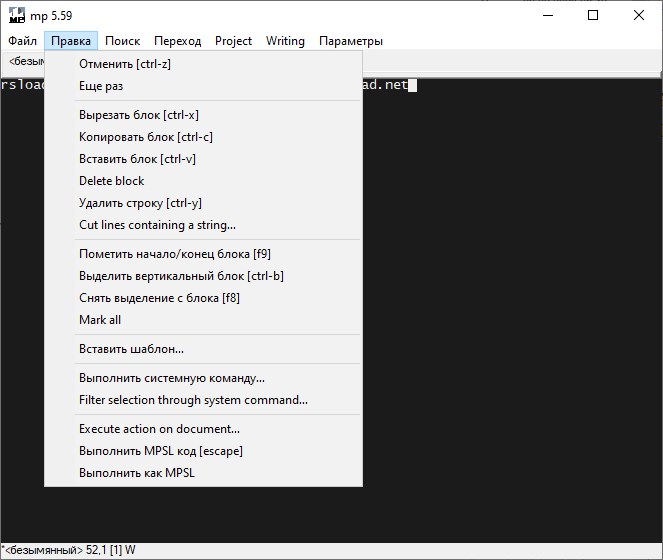Choose Mark all
The image size is (663, 560).
tap(203, 320)
